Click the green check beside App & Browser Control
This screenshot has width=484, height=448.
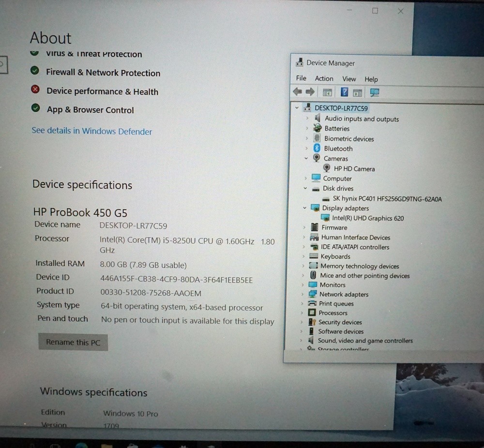click(x=35, y=108)
